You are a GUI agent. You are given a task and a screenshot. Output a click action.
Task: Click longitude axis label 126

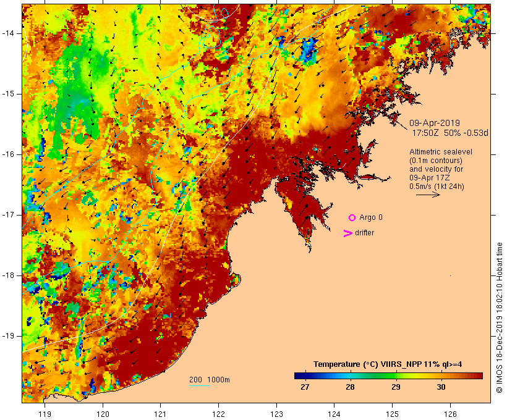pos(450,414)
